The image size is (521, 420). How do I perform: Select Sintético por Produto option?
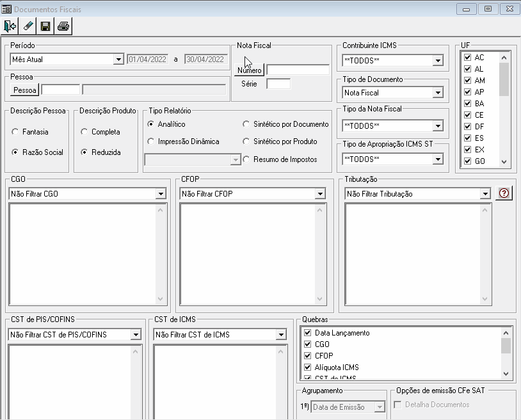tap(246, 141)
